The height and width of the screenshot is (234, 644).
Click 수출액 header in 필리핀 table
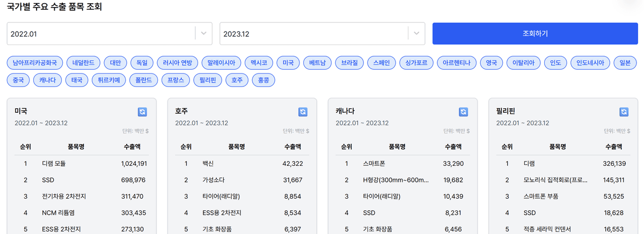coord(613,147)
